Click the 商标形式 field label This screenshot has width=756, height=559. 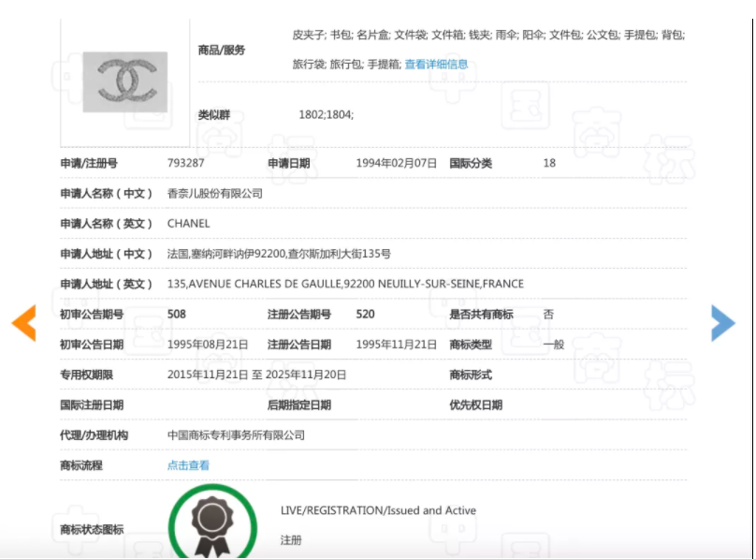tap(471, 375)
